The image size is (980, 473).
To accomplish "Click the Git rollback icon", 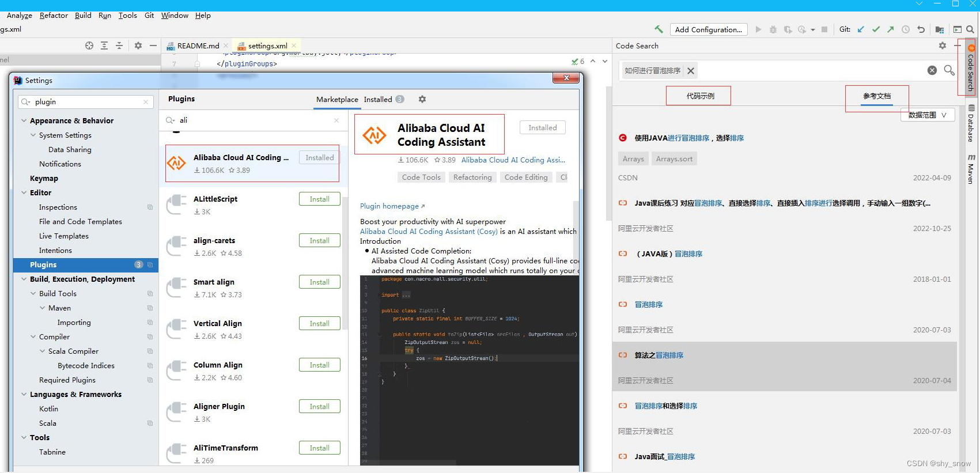I will point(921,29).
